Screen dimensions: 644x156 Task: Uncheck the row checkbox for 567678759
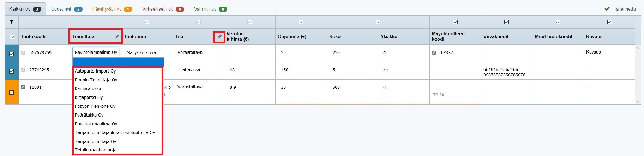[x=12, y=54]
